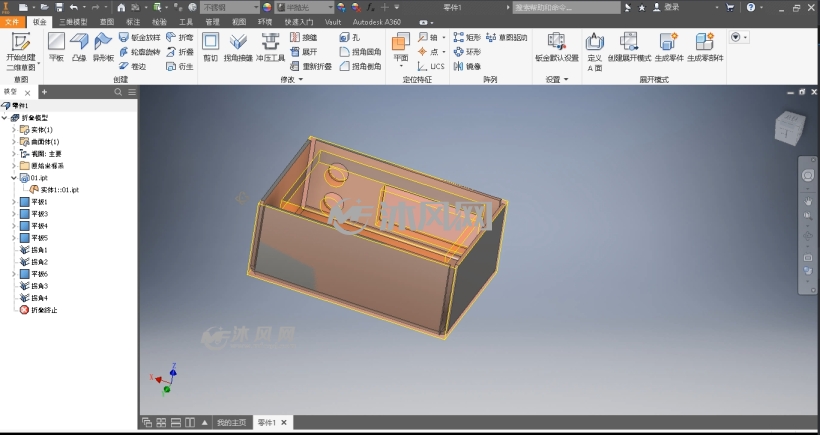Select the 矩形 (Rectangular pattern) tool
This screenshot has width=820, height=435.
click(467, 38)
